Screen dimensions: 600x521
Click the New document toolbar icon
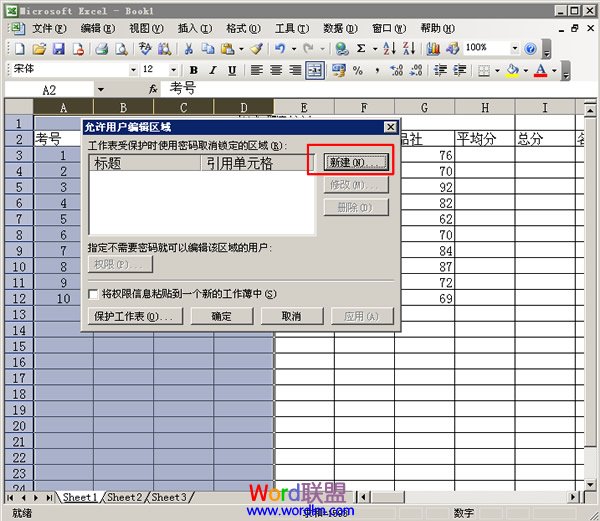[20, 49]
